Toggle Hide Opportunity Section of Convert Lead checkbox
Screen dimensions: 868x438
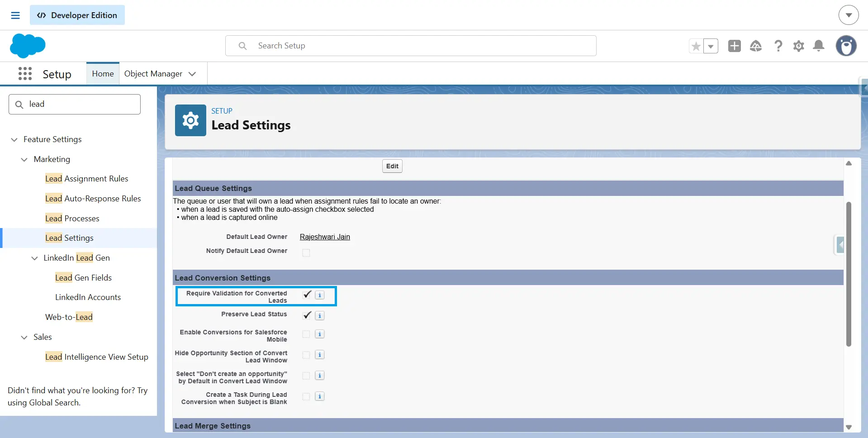pos(306,355)
